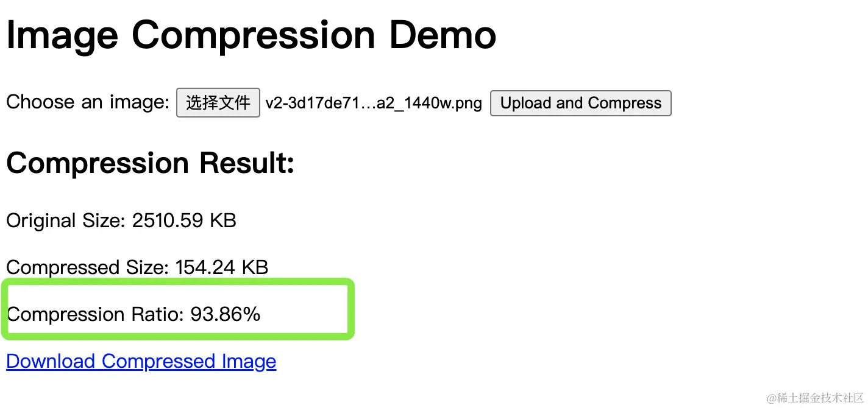Click the 2510.59 KB original size value
The image size is (868, 408).
coord(184,220)
